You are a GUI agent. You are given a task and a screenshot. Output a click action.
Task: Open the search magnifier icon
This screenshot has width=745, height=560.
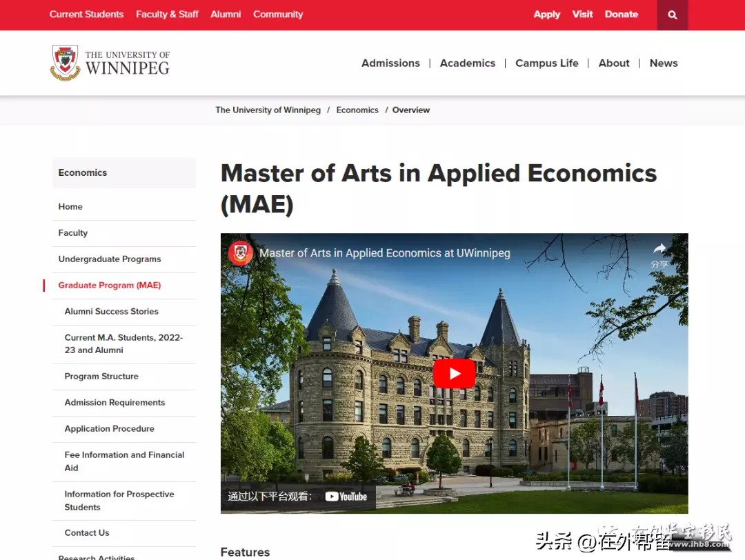pyautogui.click(x=673, y=14)
